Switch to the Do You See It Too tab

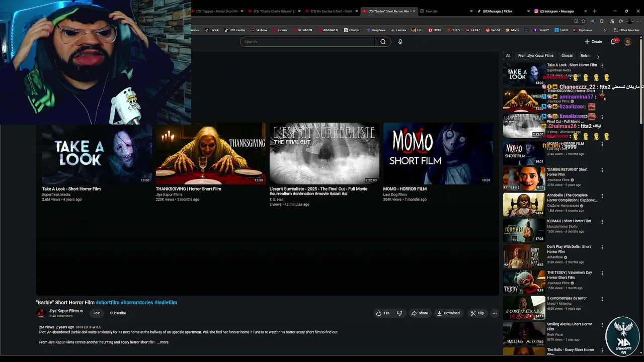point(332,11)
